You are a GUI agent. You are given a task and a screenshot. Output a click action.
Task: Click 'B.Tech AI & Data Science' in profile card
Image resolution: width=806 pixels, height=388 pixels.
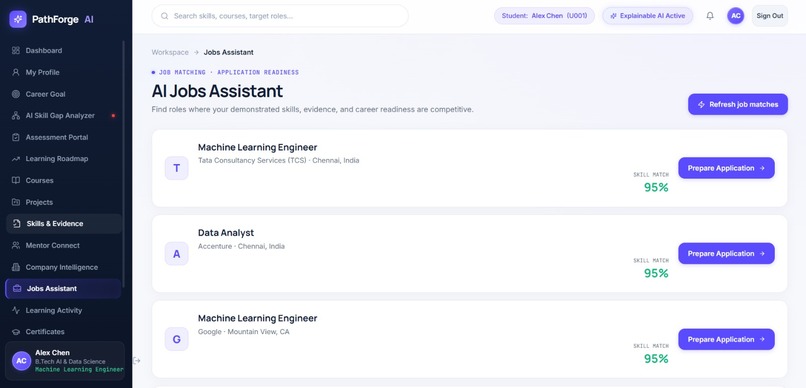coord(70,362)
